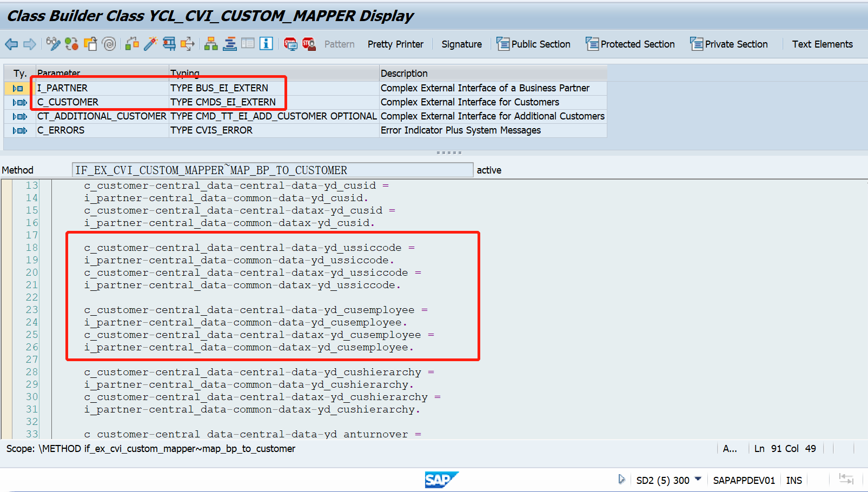
Task: Open the Protected Section
Action: pyautogui.click(x=631, y=44)
